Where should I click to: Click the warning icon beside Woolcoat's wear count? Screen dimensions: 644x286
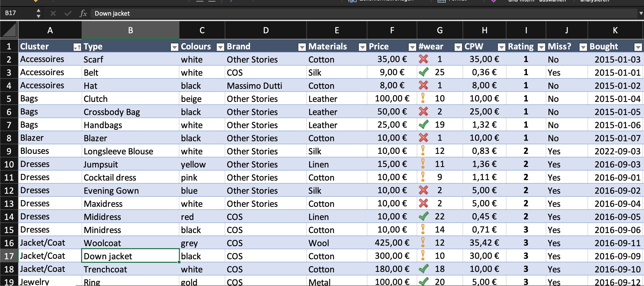[x=423, y=243]
